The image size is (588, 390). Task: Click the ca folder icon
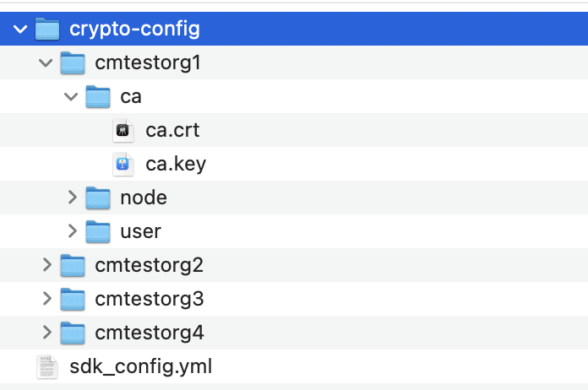pos(98,97)
